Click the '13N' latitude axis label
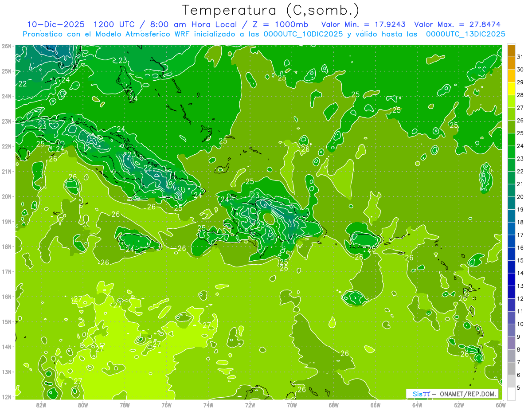532x411 pixels. (6, 372)
